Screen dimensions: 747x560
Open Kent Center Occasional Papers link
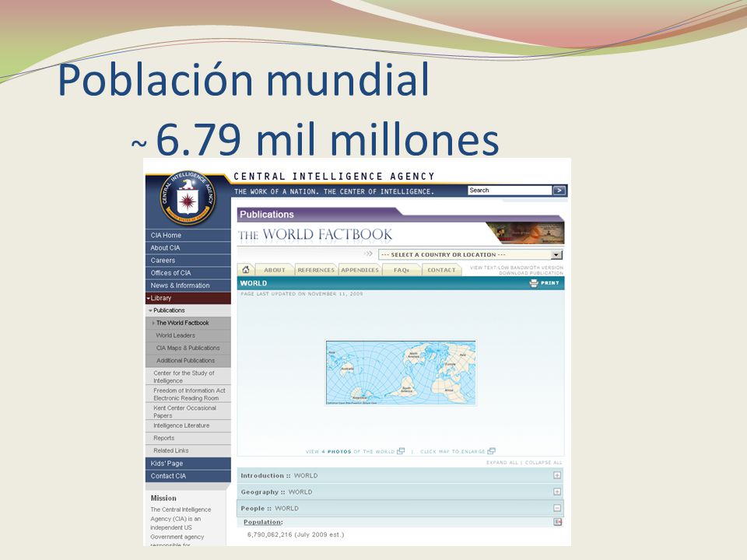point(188,411)
